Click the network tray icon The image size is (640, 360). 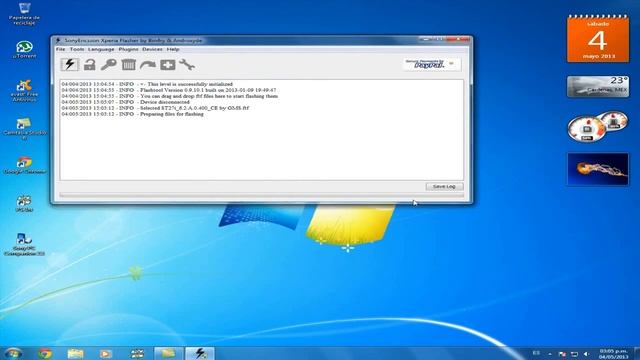pos(574,354)
